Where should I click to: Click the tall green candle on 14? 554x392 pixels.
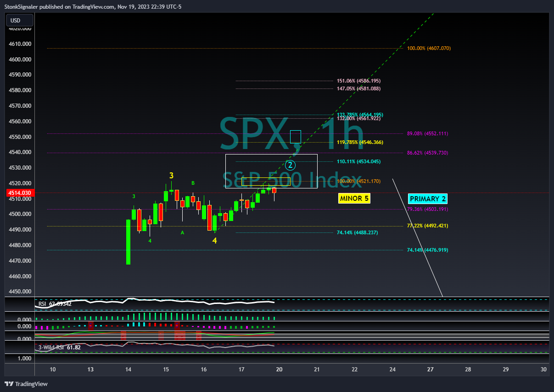(128, 242)
